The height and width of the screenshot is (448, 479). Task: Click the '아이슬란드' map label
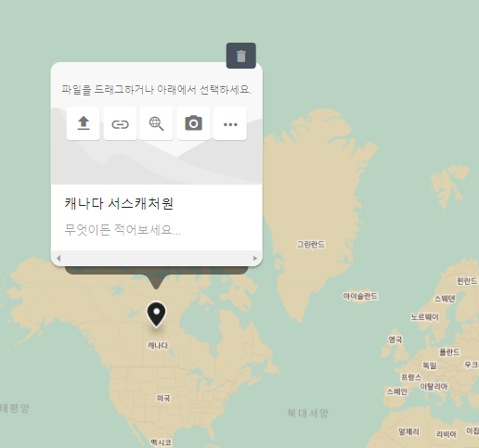point(360,296)
